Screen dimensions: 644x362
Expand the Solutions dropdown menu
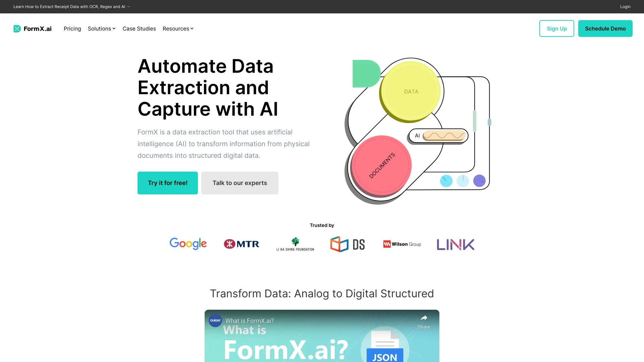point(102,28)
